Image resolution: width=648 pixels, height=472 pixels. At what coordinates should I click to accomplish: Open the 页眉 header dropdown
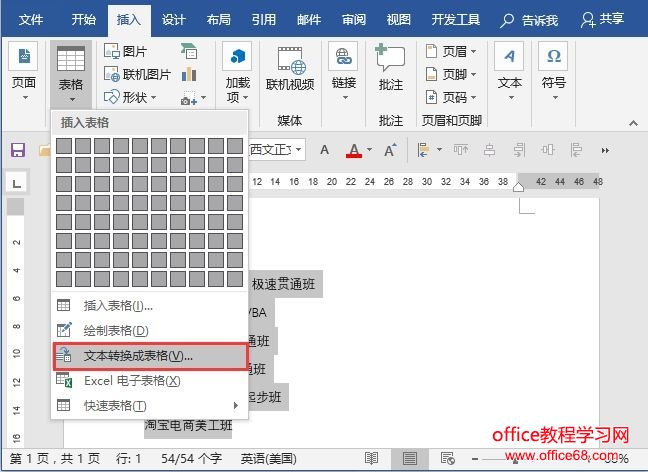pyautogui.click(x=451, y=51)
